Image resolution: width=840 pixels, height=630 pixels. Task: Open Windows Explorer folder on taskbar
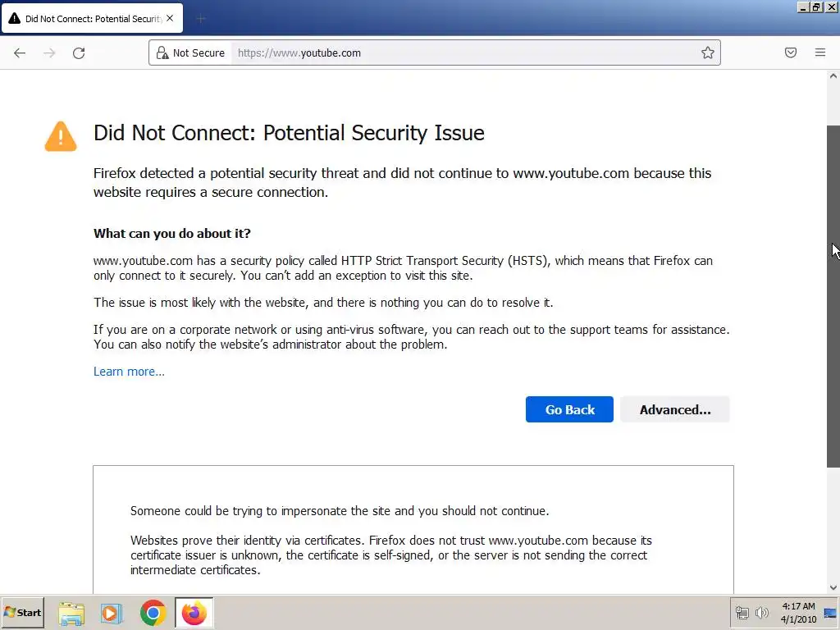(x=71, y=613)
